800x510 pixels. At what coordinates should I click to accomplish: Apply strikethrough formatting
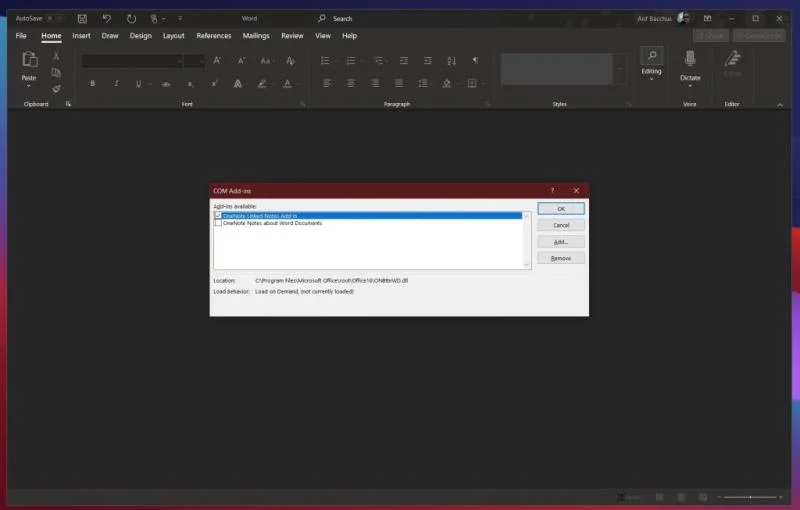pyautogui.click(x=166, y=84)
